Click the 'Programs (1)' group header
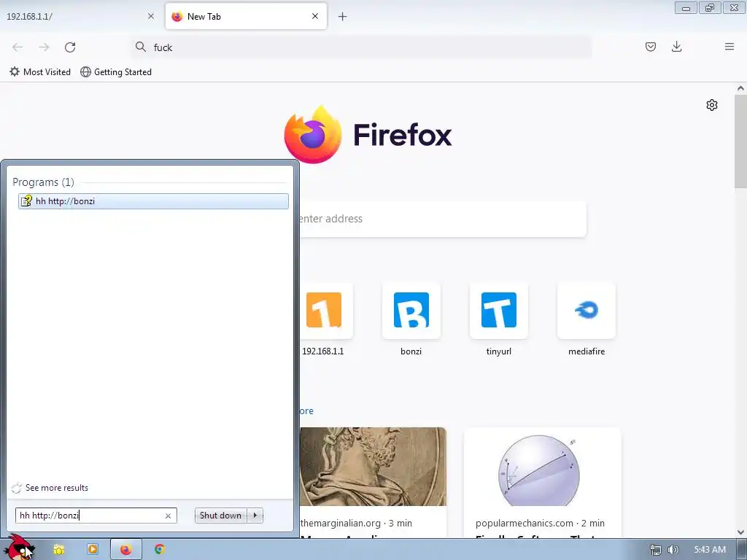 click(x=43, y=182)
